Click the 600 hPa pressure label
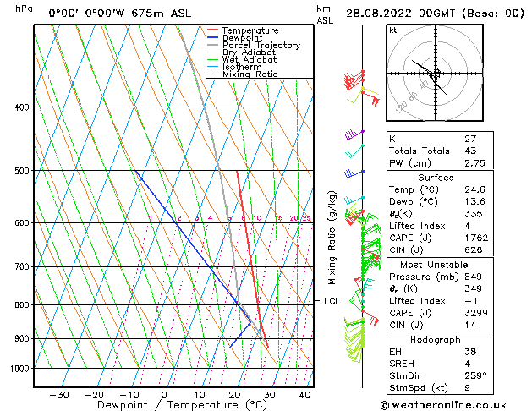Image resolution: width=532 pixels, height=411 pixels. pos(22,223)
